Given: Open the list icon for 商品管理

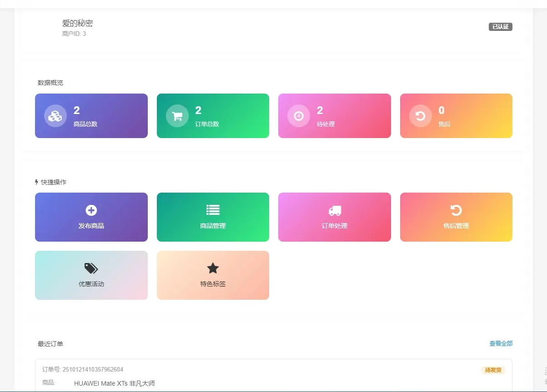Looking at the screenshot, I should (213, 210).
